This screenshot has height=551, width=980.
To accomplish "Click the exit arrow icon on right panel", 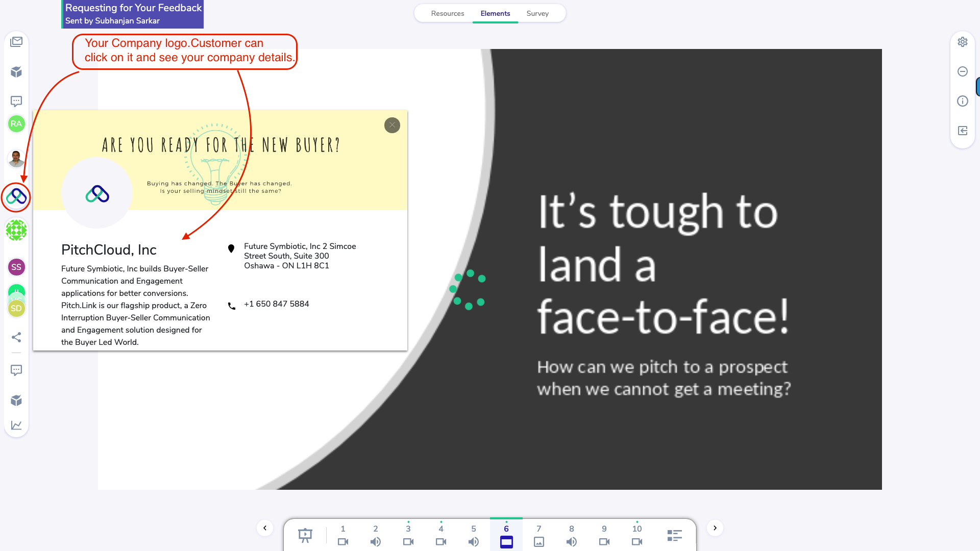I will click(963, 131).
